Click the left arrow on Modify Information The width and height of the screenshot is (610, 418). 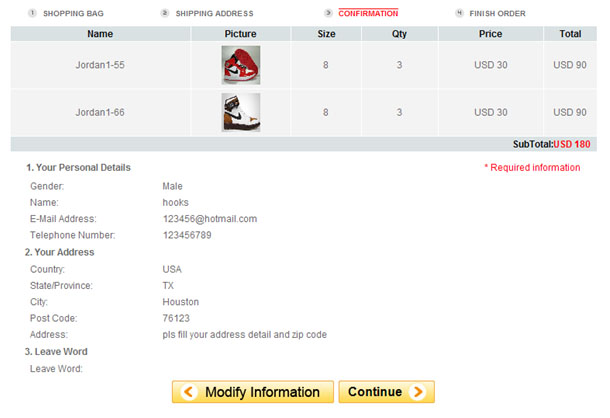(188, 392)
